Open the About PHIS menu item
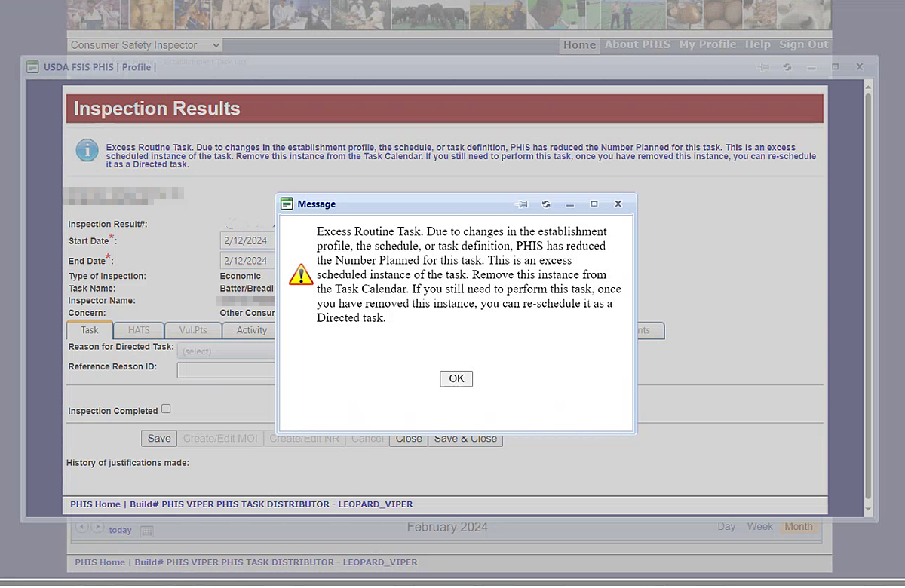This screenshot has width=905, height=588. (637, 44)
